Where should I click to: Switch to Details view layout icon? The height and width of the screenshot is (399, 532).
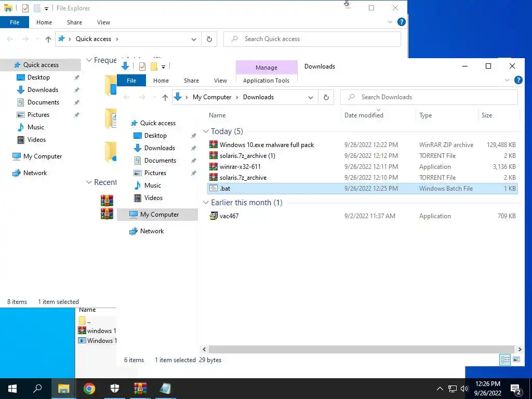coord(505,360)
